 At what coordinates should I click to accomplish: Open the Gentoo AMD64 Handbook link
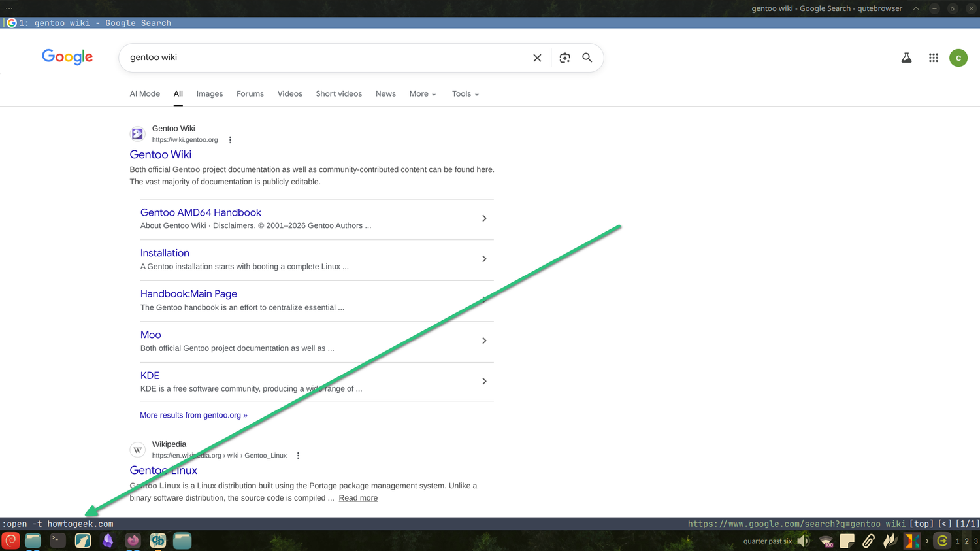pyautogui.click(x=201, y=212)
